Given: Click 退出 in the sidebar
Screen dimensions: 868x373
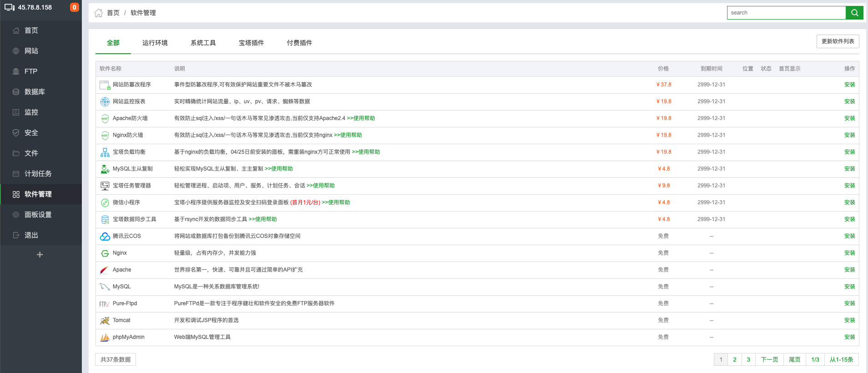Looking at the screenshot, I should (41, 235).
